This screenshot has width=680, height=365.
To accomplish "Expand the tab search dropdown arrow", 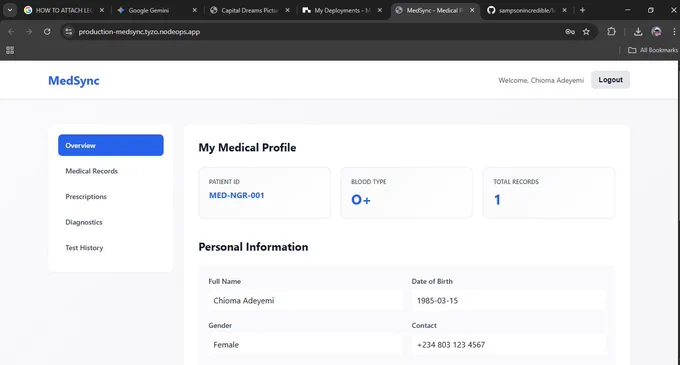I will [10, 10].
